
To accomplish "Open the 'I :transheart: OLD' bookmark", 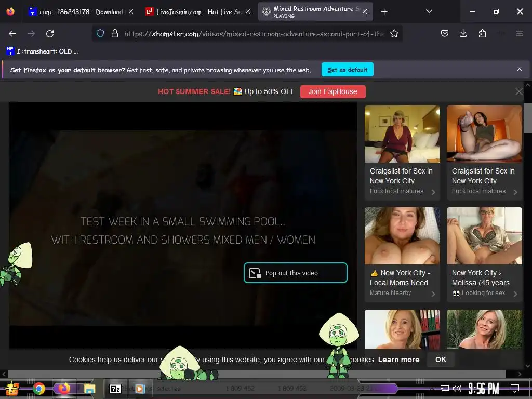I will coord(42,51).
